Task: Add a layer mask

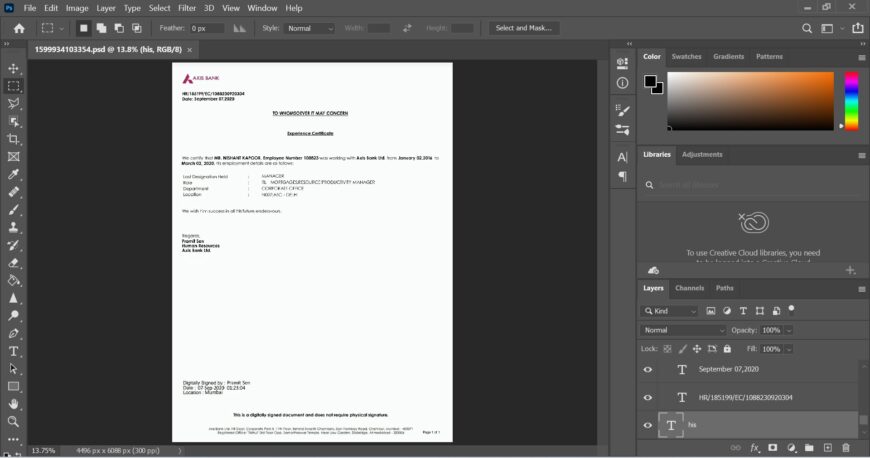Action: (772, 447)
